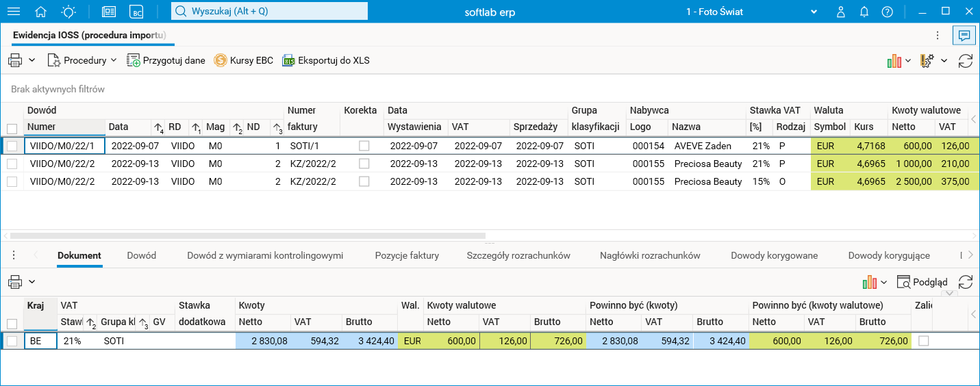Click the printer icon in lower panel
The image size is (980, 386).
(x=15, y=281)
